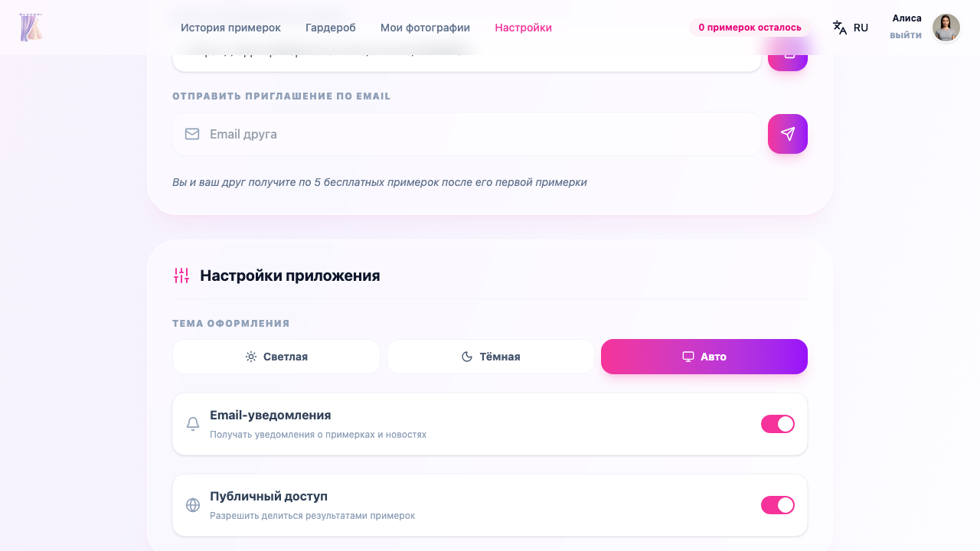The width and height of the screenshot is (980, 551).
Task: Click the globe icon next to Публичный доступ
Action: [192, 505]
